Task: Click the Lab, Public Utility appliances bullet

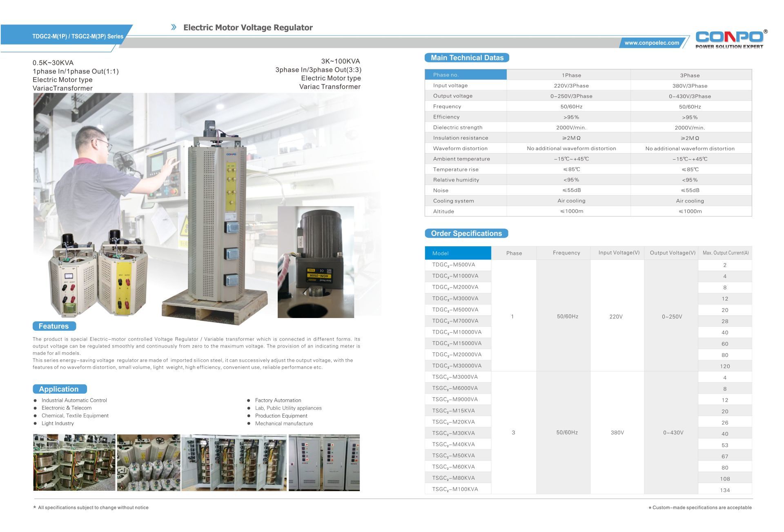Action: pyautogui.click(x=288, y=408)
